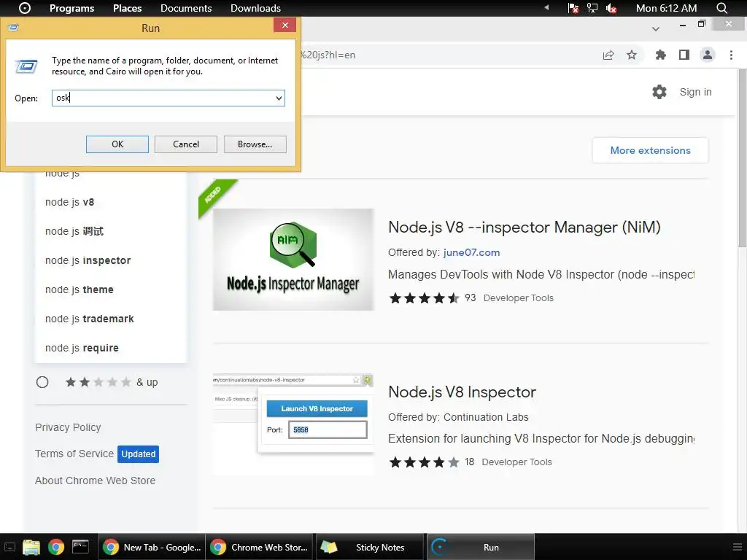Click the muted volume tray icon
Viewport: 747px width, 560px height.
click(x=611, y=8)
